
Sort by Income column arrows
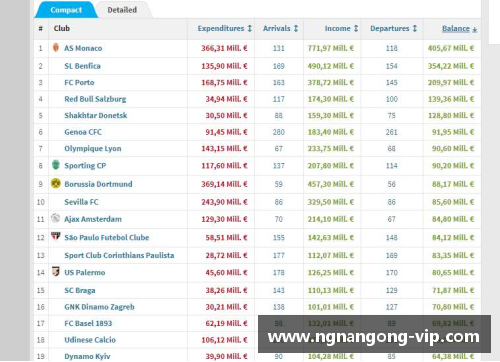point(356,28)
